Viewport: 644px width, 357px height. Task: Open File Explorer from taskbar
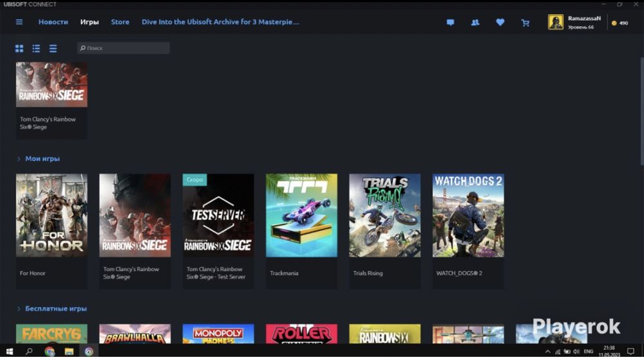coord(69,351)
